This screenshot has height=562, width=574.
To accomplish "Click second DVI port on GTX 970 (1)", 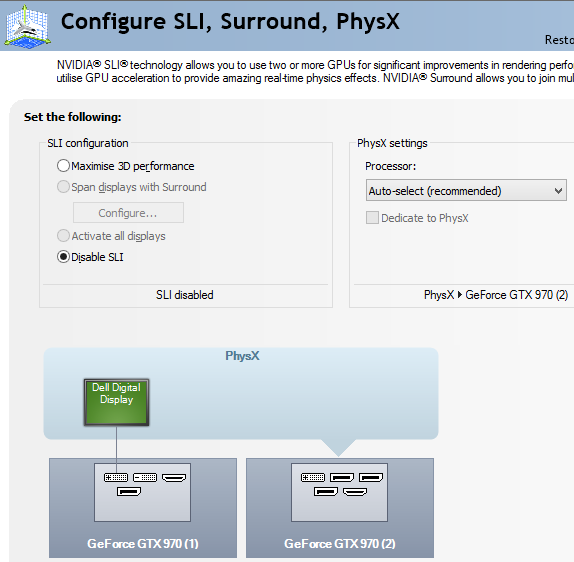I will (x=145, y=477).
